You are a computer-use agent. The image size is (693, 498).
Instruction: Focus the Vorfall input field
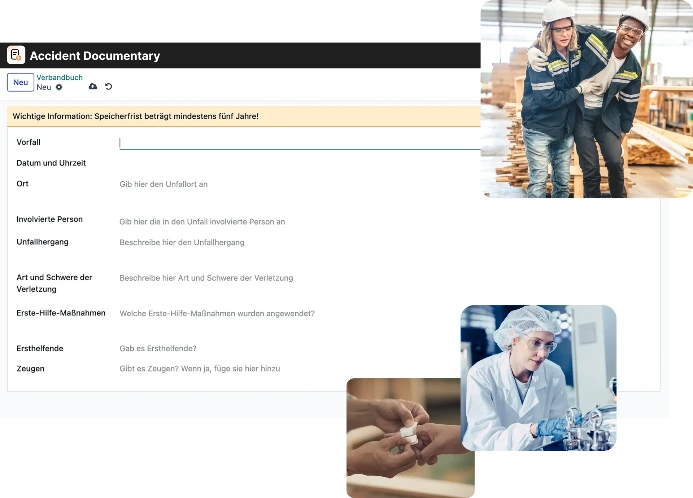(300, 143)
